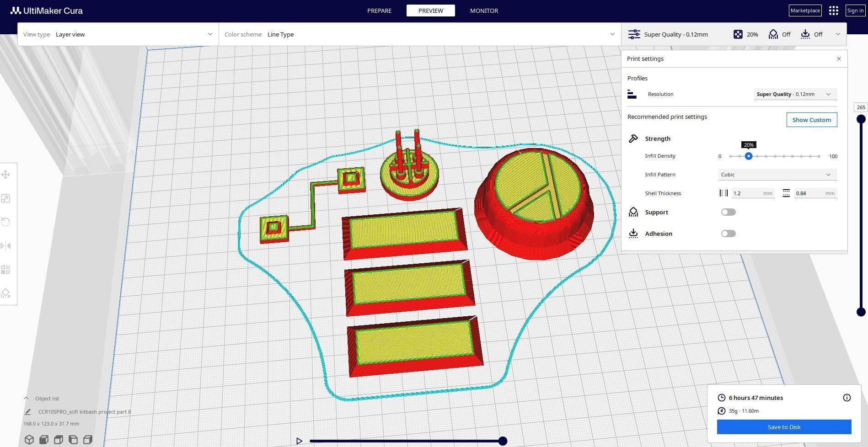Click the top layer slider handle
The image size is (868, 447).
tap(861, 119)
